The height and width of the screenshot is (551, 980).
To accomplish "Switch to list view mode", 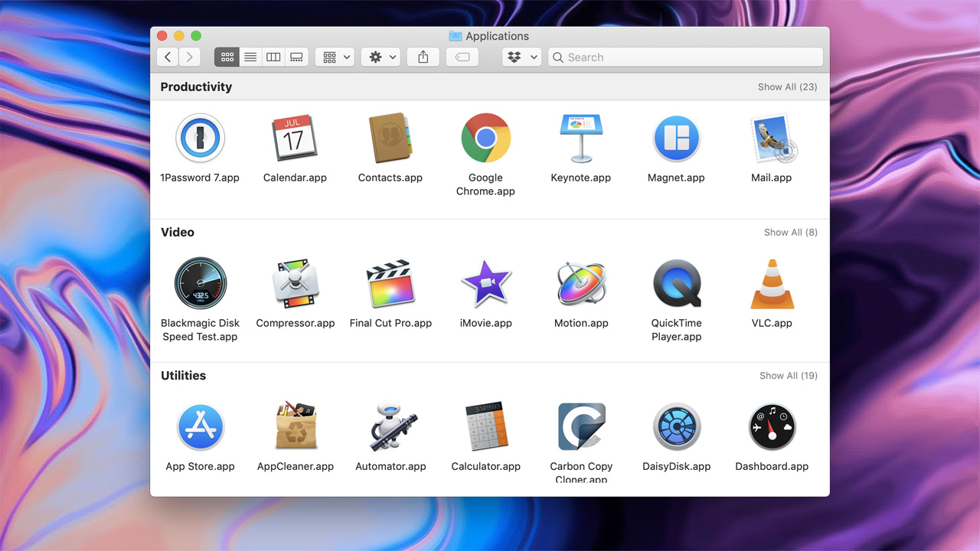I will (250, 57).
